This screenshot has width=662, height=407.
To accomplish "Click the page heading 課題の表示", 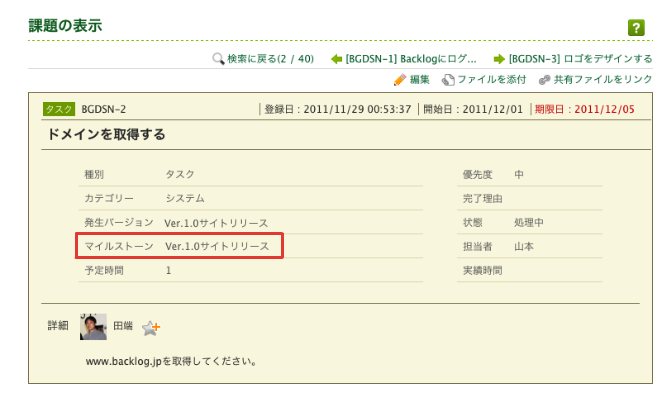I will click(x=65, y=25).
